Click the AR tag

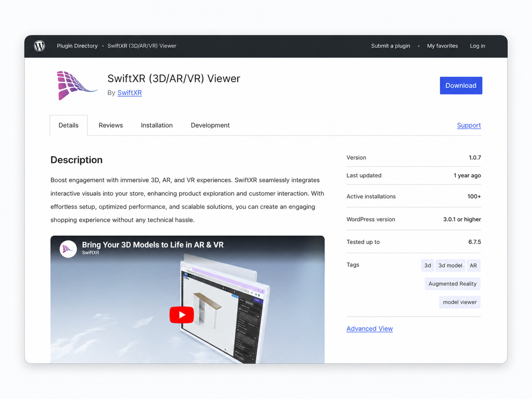coord(473,266)
